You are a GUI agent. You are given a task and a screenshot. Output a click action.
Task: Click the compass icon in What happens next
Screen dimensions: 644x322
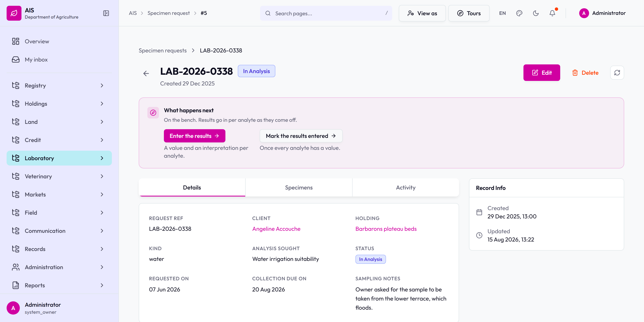153,113
